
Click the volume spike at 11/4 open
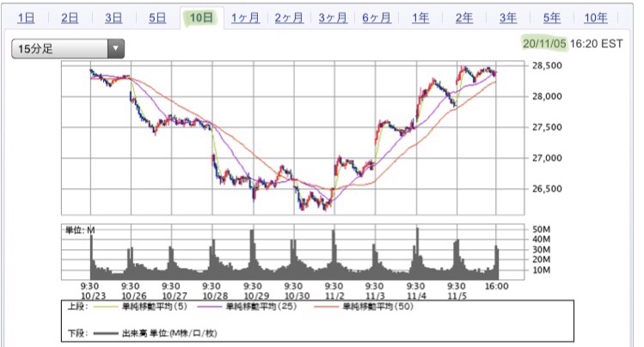point(417,253)
